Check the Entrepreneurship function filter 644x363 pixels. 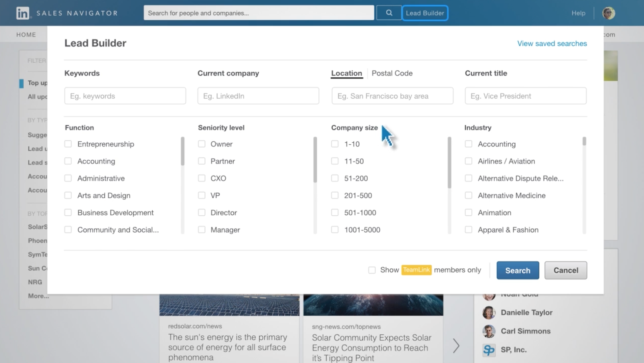coord(68,144)
